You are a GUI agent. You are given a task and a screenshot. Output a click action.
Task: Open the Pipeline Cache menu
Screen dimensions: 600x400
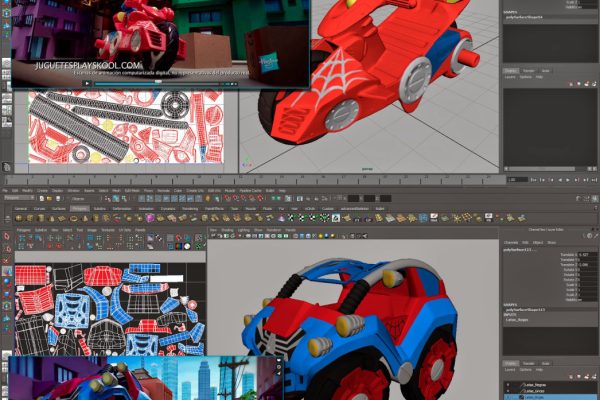(x=250, y=191)
